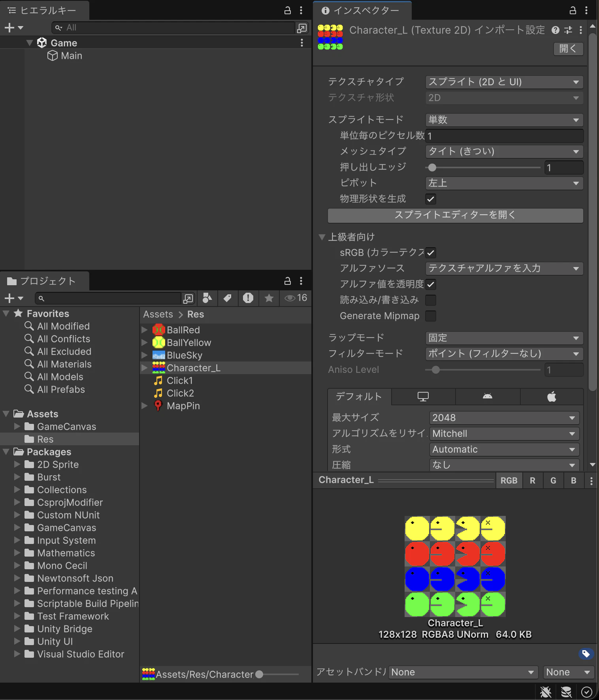Open メッシュタイプ dropdown

(x=504, y=152)
